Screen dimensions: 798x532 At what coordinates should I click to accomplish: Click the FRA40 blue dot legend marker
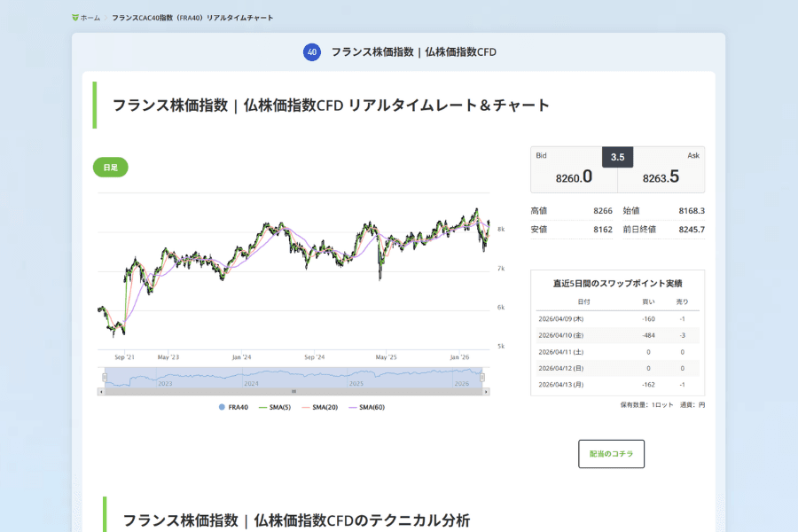[222, 406]
